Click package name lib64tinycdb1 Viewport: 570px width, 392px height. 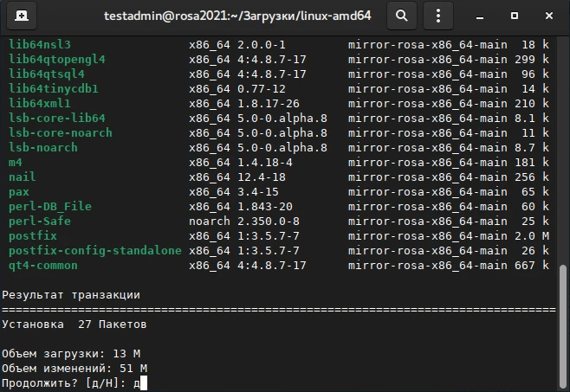54,88
